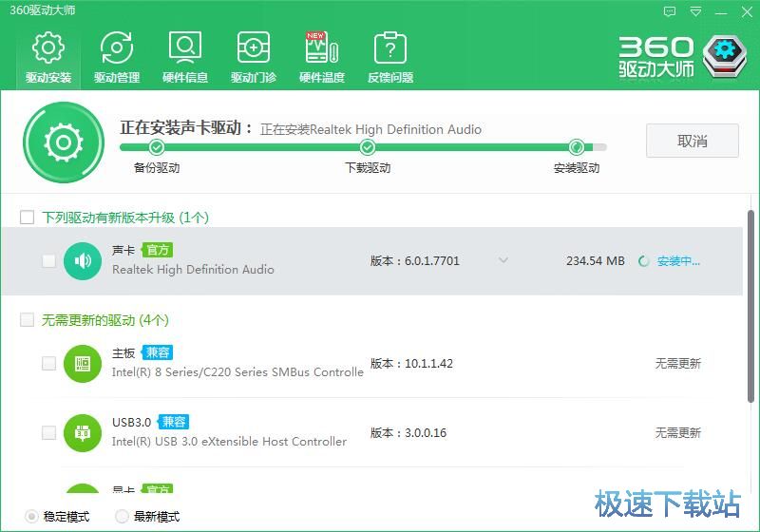Click 无需更新 status in USB3.0 row
The width and height of the screenshot is (760, 532).
(x=678, y=432)
